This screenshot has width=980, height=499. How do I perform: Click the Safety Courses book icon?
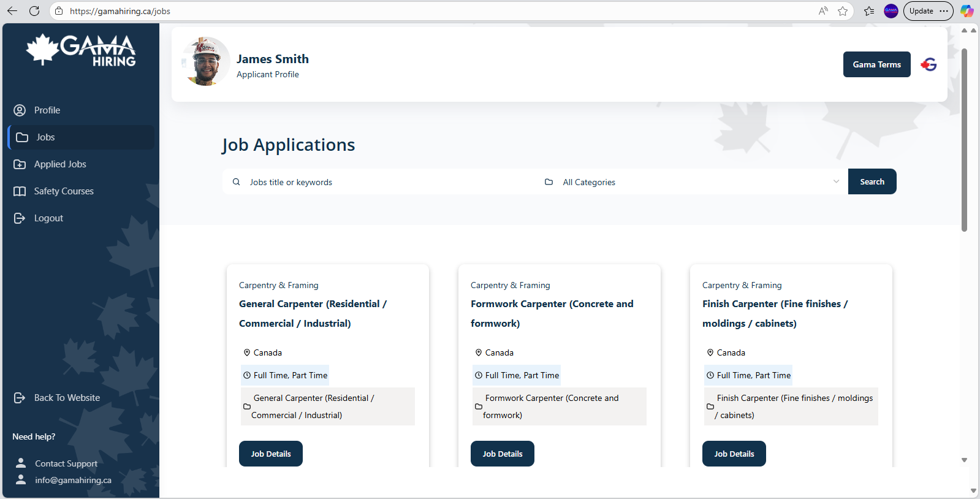pos(20,191)
